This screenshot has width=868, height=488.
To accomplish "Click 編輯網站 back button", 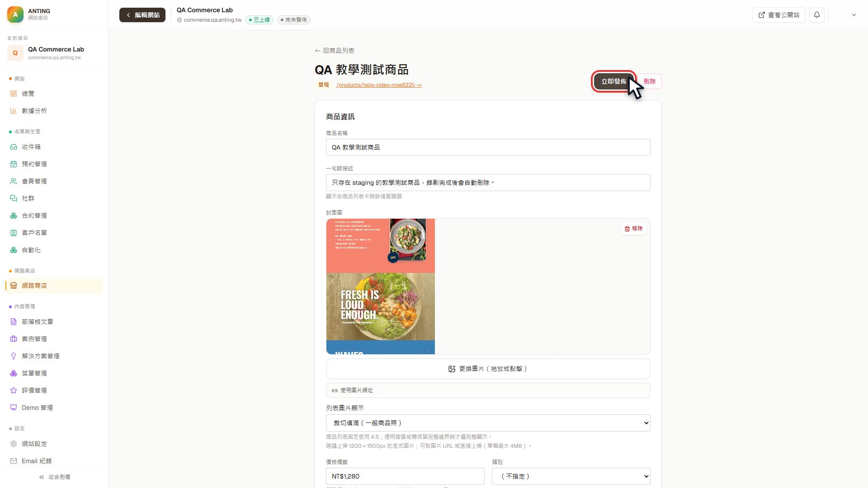I will tap(142, 15).
